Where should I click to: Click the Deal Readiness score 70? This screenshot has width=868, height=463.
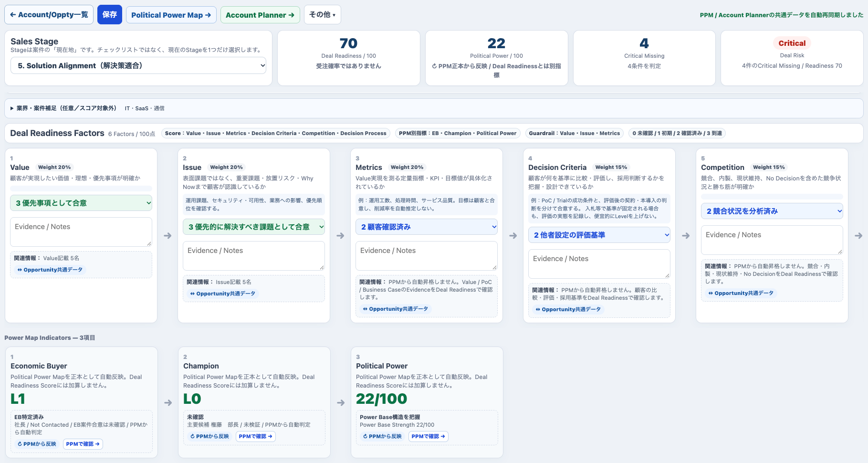point(349,43)
